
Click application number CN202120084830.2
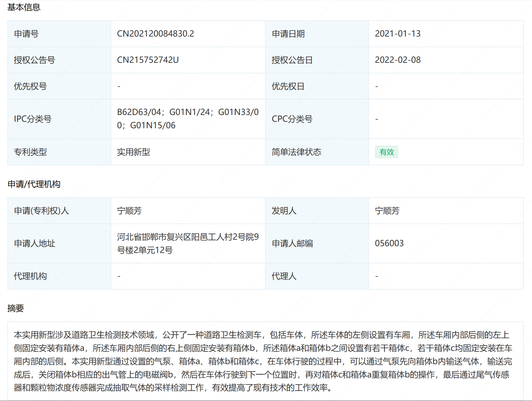click(155, 34)
